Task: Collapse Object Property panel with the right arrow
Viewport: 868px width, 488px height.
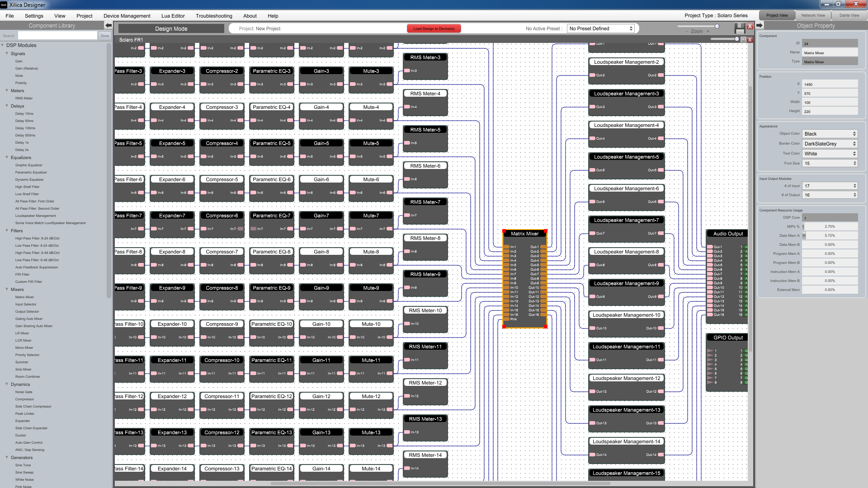Action: tap(759, 25)
